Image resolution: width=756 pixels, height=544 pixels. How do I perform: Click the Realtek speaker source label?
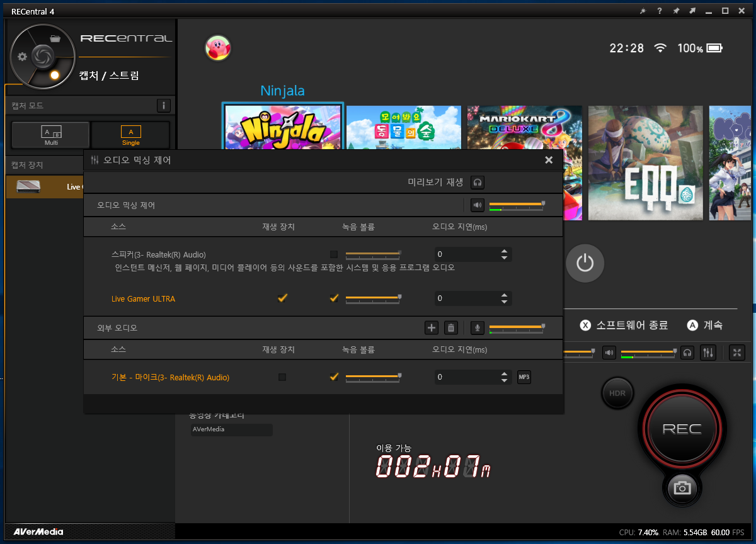(x=158, y=254)
